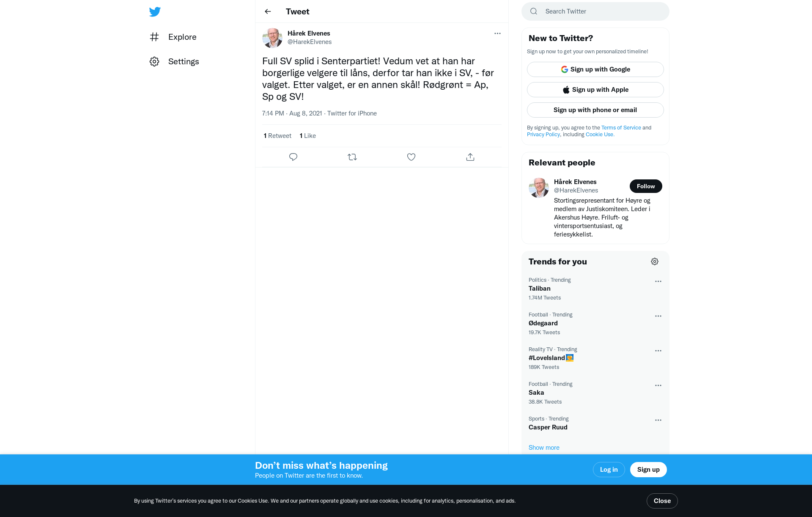Image resolution: width=812 pixels, height=517 pixels.
Task: Open more options for Casper Ruud trend
Action: click(x=658, y=420)
